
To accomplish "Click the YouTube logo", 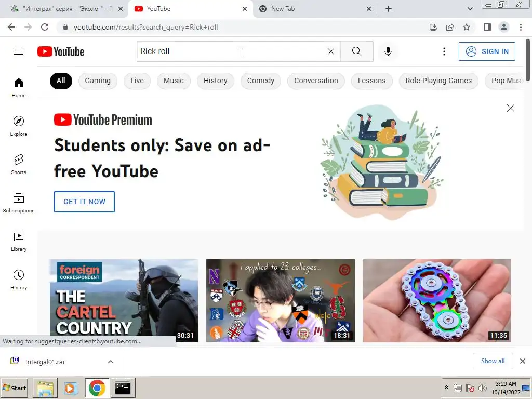I will coord(61,51).
